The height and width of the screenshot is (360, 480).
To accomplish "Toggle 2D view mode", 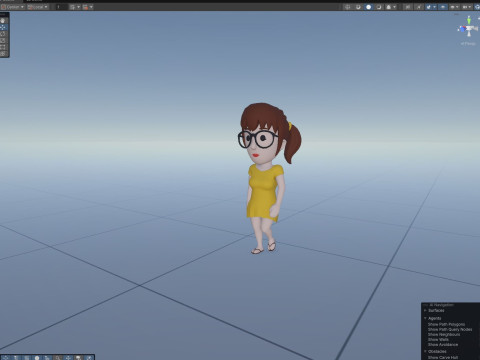I will click(x=408, y=7).
